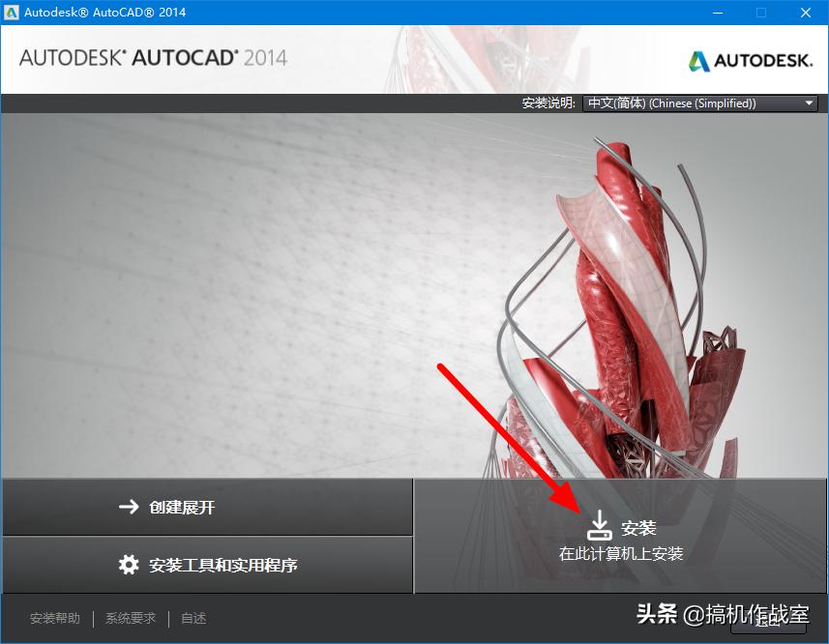
Task: Open the 安装帮助 installation help link
Action: coord(55,618)
